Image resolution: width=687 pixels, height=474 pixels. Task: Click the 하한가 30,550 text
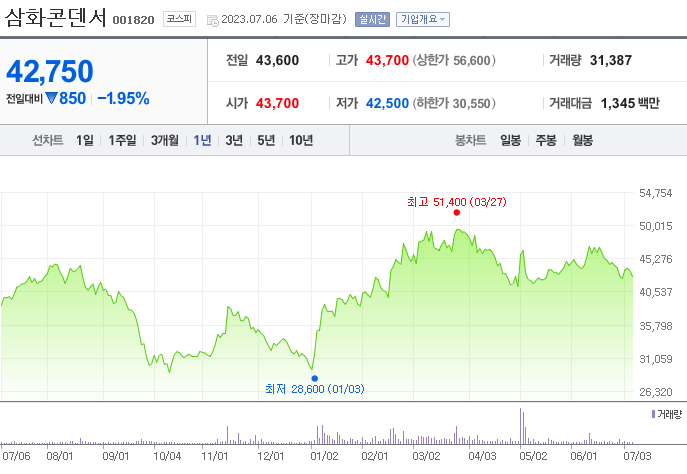click(454, 103)
